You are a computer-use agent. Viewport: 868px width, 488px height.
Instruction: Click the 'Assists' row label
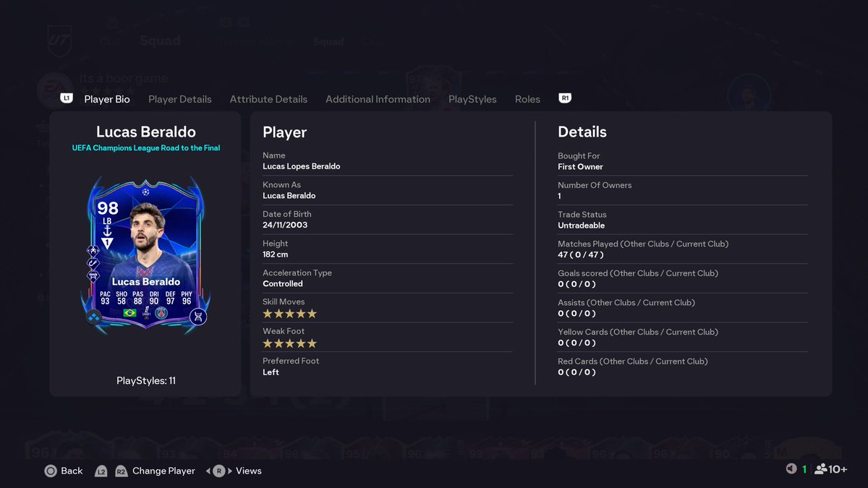point(626,302)
